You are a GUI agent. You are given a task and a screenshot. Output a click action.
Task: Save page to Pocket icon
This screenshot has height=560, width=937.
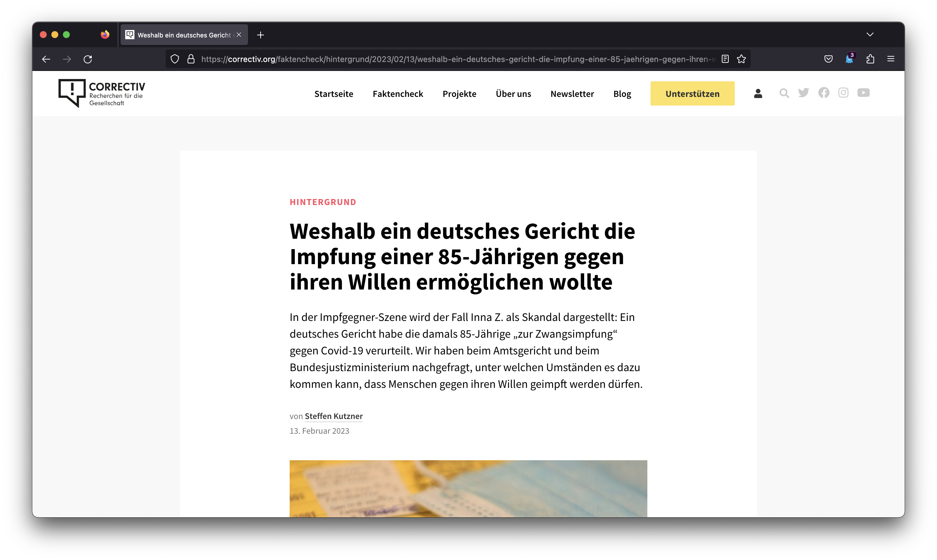click(828, 59)
